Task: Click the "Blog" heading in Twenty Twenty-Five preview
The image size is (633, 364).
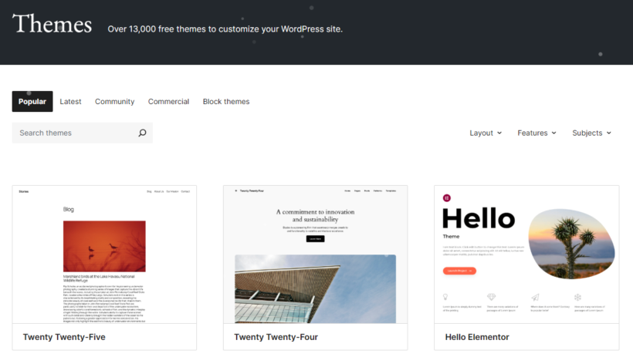Action: 68,209
